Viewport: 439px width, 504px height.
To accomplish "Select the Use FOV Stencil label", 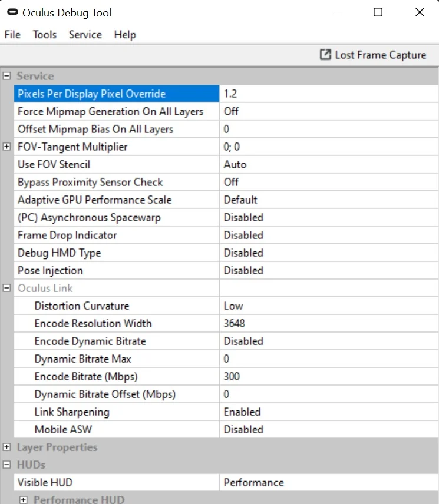I will [54, 164].
